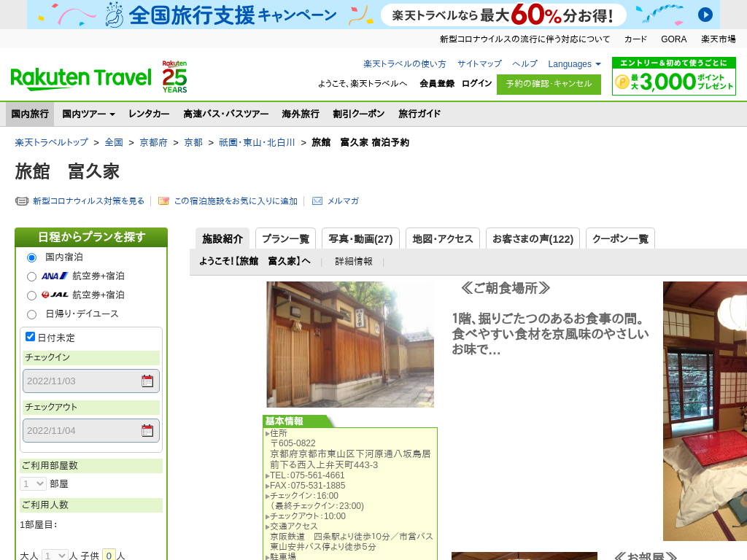
Task: Open the カード link
Action: pyautogui.click(x=635, y=39)
